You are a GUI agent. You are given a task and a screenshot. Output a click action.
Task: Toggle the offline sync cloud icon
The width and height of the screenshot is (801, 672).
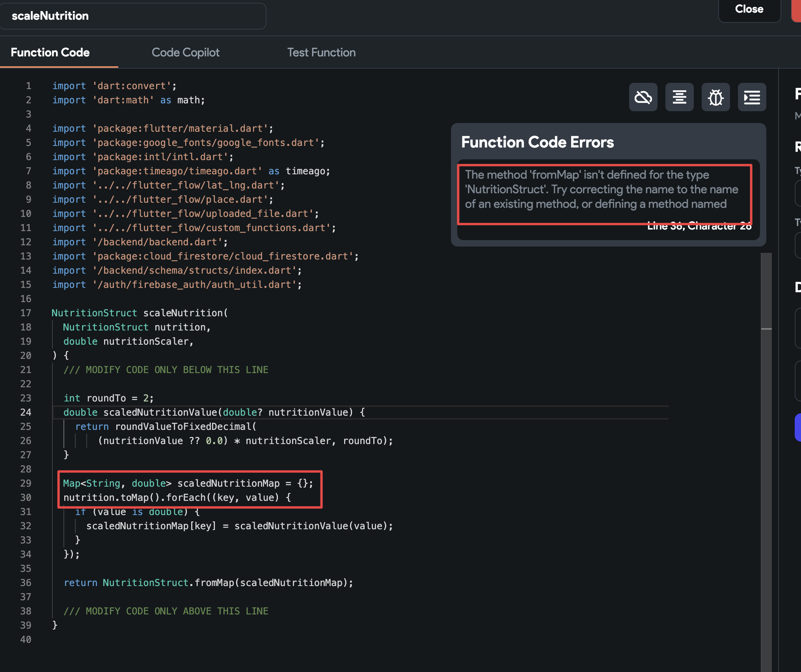(x=643, y=97)
